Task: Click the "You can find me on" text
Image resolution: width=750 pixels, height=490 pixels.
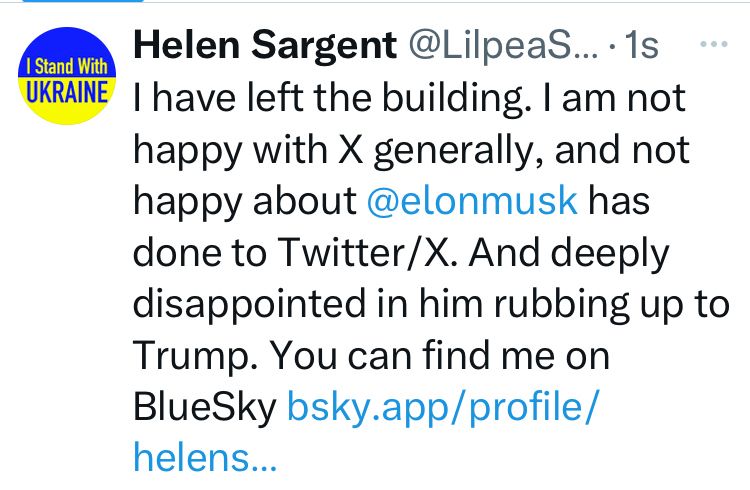Action: tap(447, 356)
